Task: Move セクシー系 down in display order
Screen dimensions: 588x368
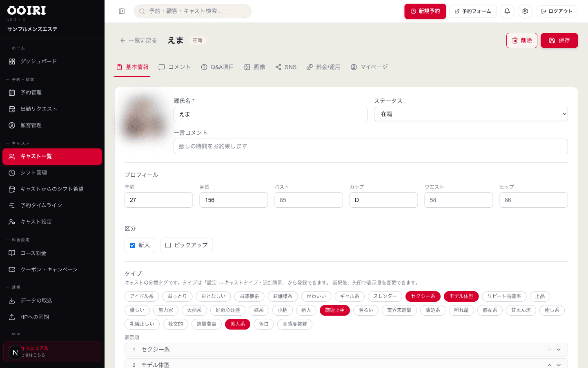Action: (559, 350)
